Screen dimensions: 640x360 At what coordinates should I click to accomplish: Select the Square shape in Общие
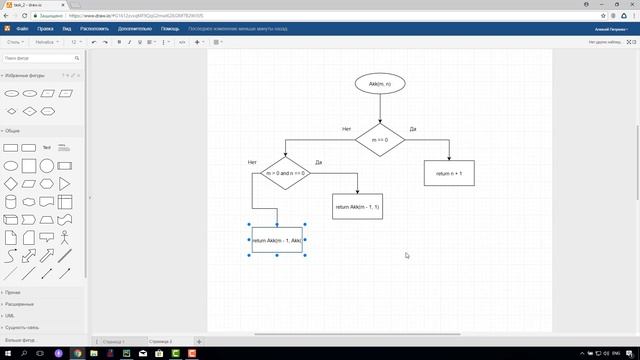click(29, 166)
